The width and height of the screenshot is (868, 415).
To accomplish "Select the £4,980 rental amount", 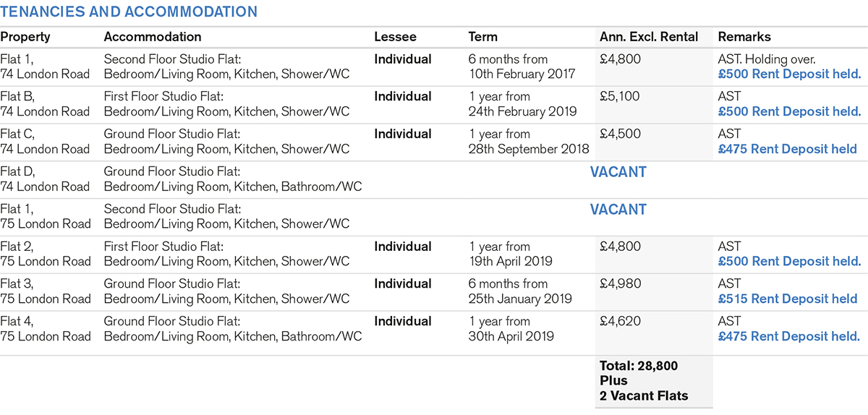I will [x=620, y=283].
